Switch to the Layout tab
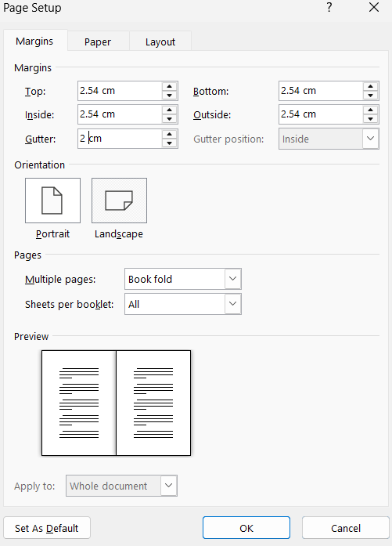392x546 pixels. 160,42
